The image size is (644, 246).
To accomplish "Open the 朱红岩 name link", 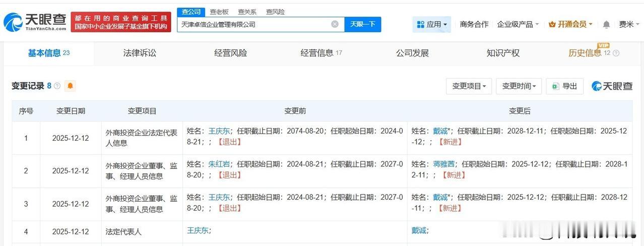I will 219,164.
